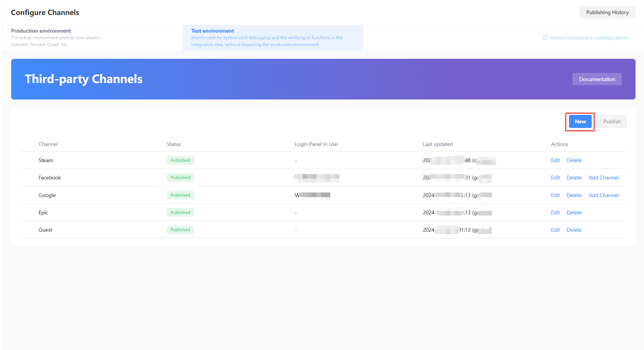This screenshot has width=644, height=350.
Task: Click the Third-party Channels banner heading
Action: click(x=84, y=79)
